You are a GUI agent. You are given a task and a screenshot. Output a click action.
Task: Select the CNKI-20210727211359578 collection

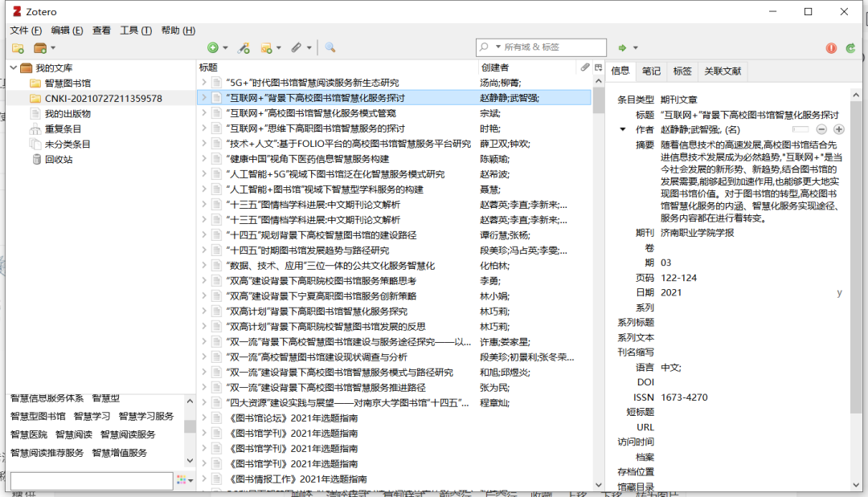pyautogui.click(x=104, y=99)
